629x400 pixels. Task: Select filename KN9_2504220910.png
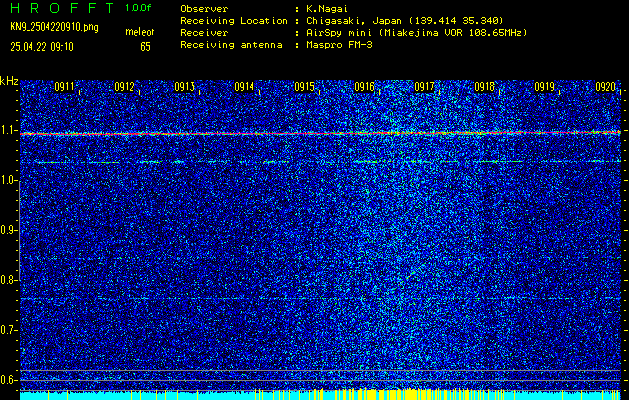[54, 27]
